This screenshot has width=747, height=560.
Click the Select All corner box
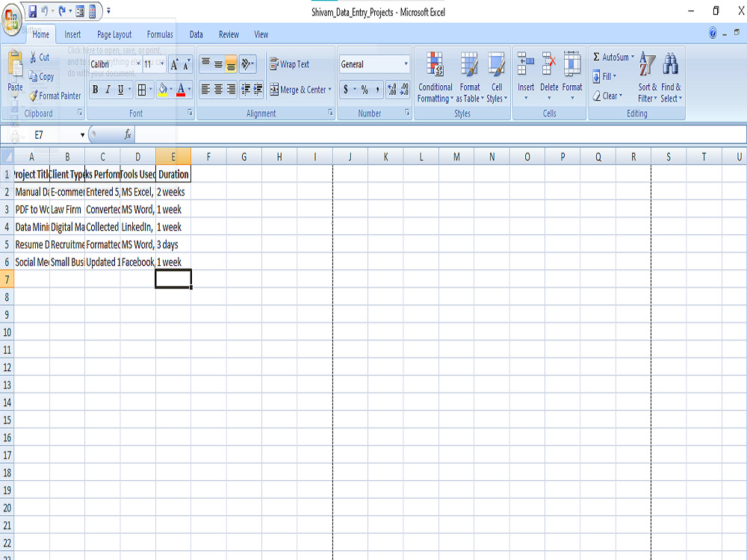7,156
